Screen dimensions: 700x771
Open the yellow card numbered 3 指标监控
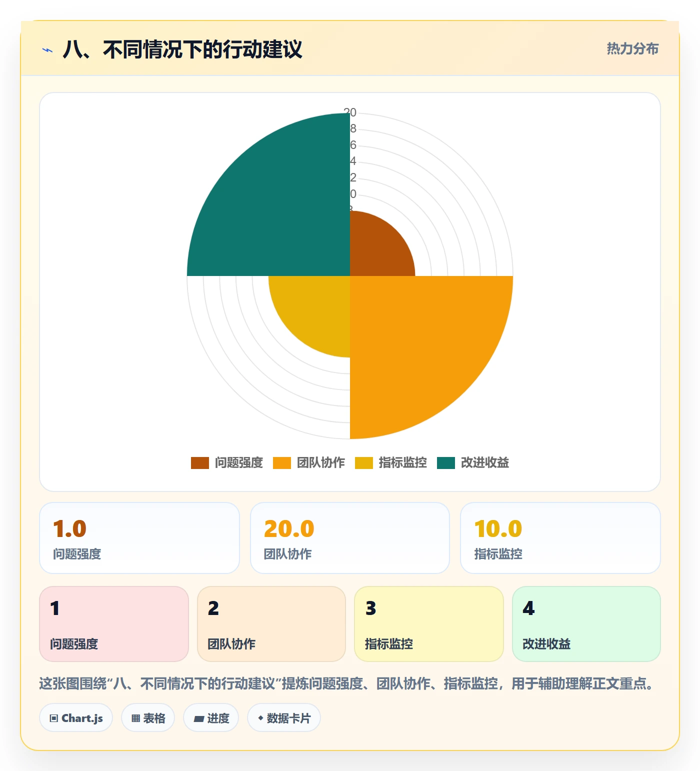coord(429,624)
